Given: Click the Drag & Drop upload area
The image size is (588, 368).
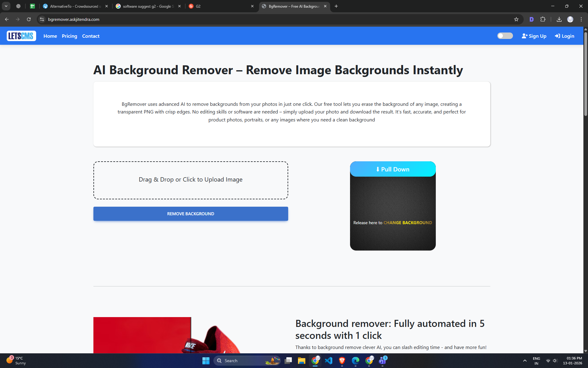Looking at the screenshot, I should pyautogui.click(x=190, y=180).
